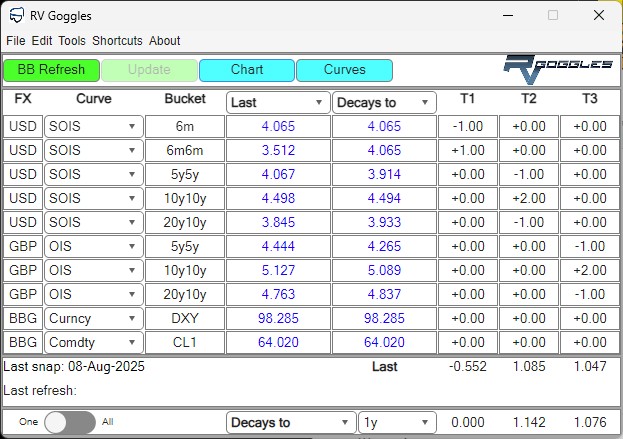Click the FX cell USD in 6m row
The width and height of the screenshot is (623, 439).
coord(23,127)
